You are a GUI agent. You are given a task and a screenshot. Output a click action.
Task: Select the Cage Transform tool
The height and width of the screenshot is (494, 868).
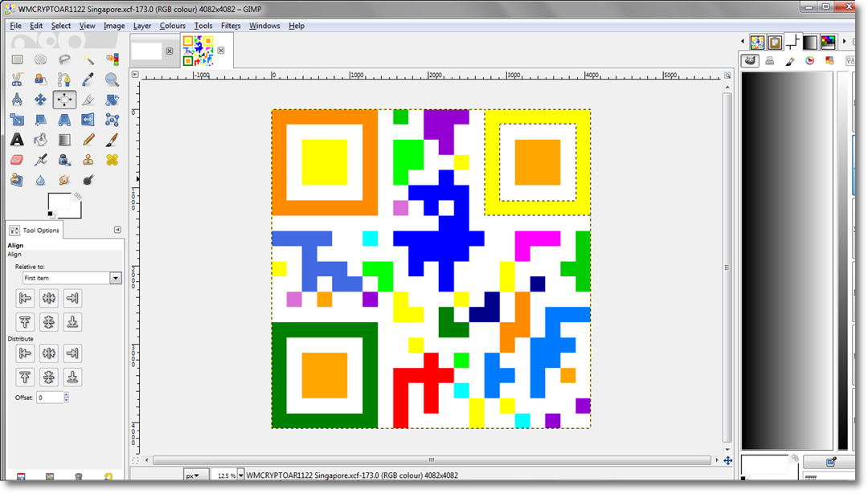tap(112, 120)
